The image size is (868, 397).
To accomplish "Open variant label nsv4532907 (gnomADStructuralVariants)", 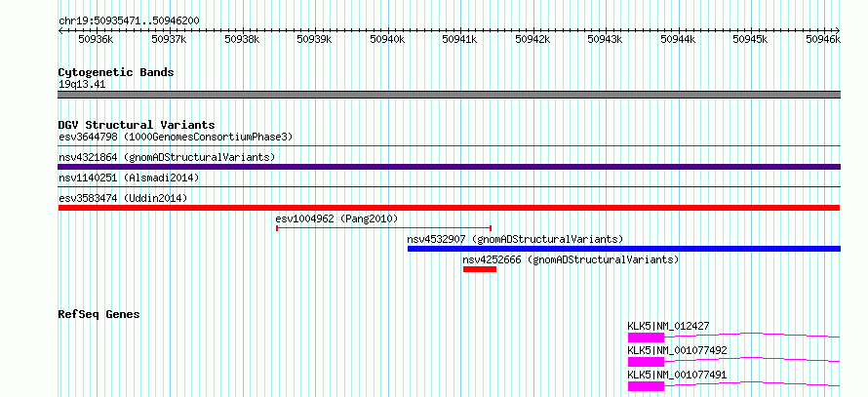I will click(515, 239).
